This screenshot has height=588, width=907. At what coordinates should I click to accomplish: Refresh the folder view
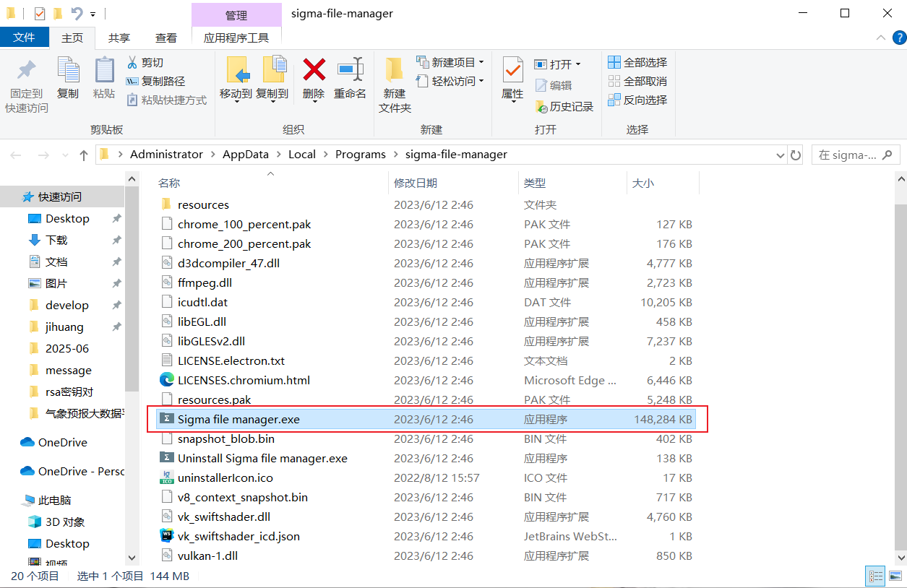coord(796,155)
